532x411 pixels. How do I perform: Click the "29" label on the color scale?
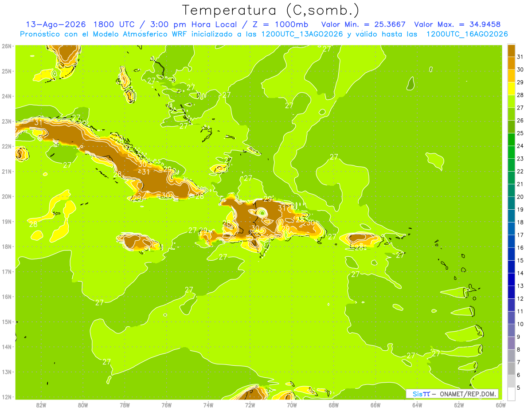pyautogui.click(x=520, y=82)
